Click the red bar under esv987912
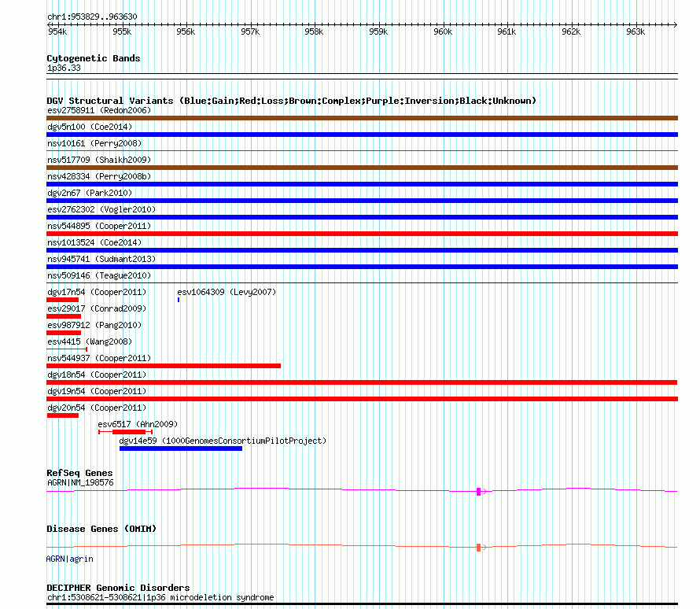This screenshot has height=609, width=700. (64, 333)
